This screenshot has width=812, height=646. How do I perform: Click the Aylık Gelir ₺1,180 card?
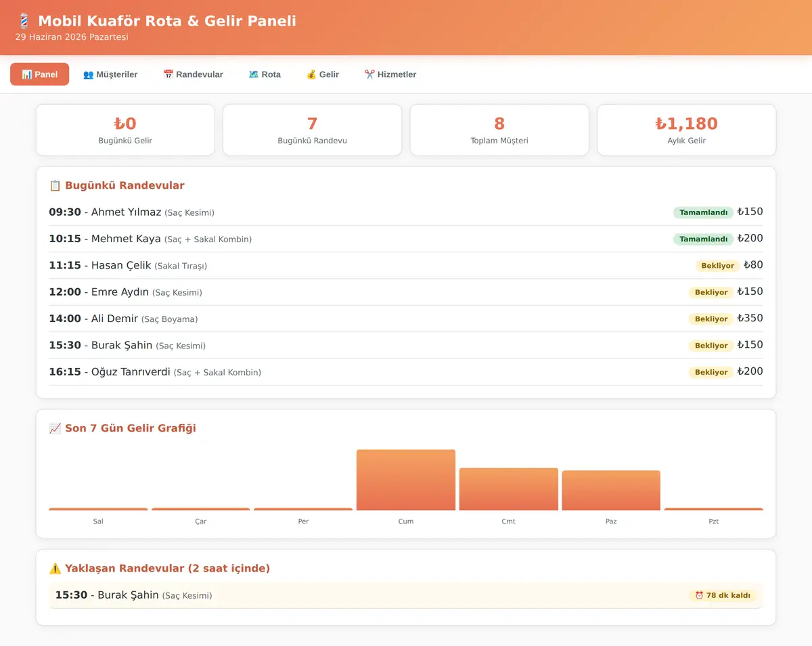687,130
